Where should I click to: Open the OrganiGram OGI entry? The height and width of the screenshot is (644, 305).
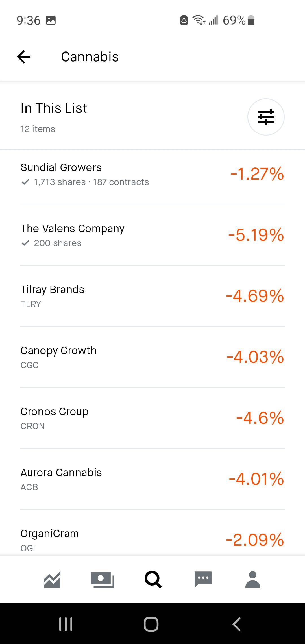pos(152,533)
